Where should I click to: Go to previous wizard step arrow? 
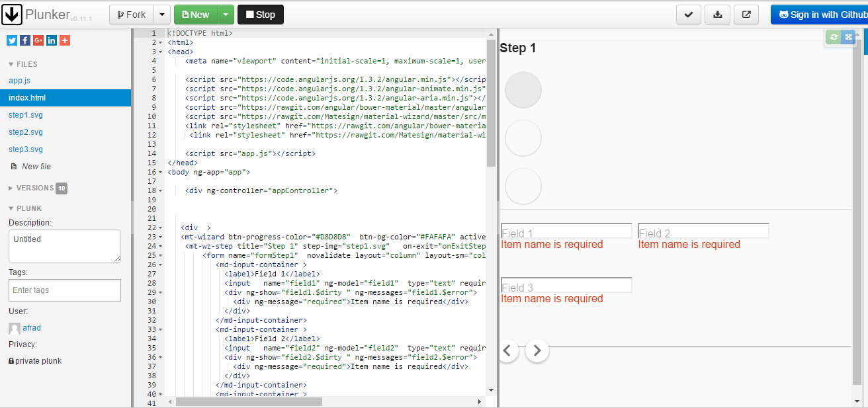click(507, 350)
